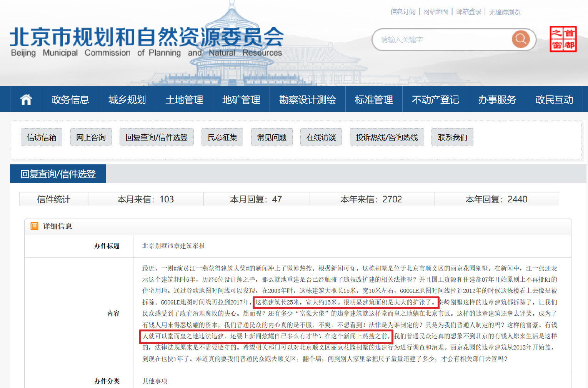This screenshot has width=588, height=388.
Task: Switch to the 政务信息 menu
Action: tap(70, 99)
